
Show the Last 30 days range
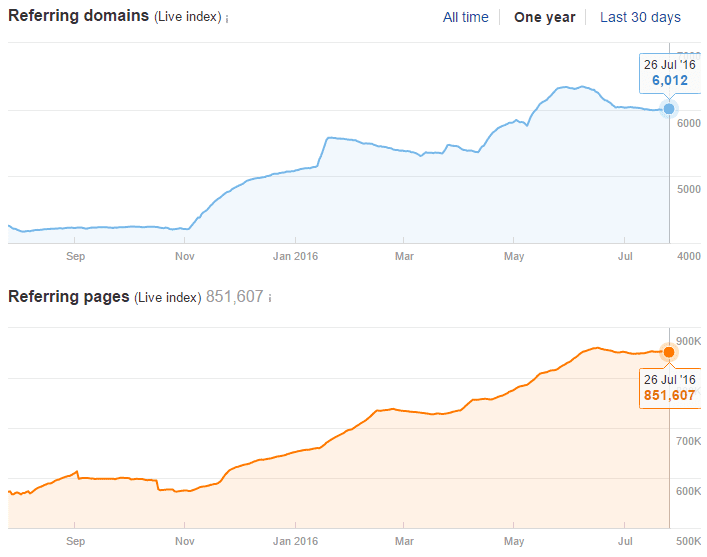[x=640, y=17]
